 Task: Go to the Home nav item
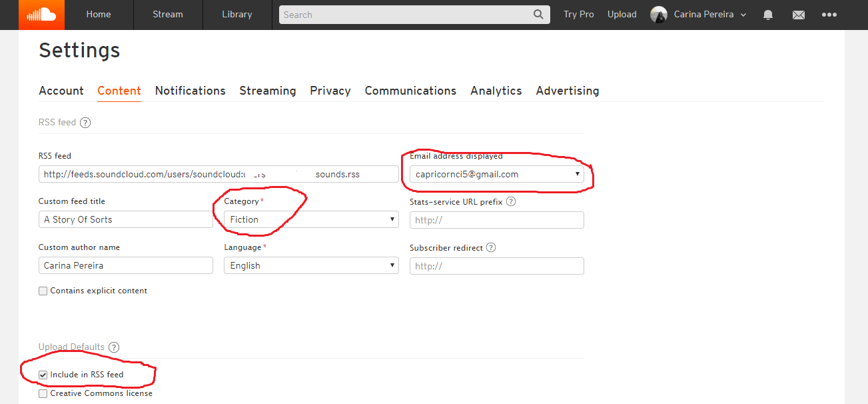click(99, 15)
